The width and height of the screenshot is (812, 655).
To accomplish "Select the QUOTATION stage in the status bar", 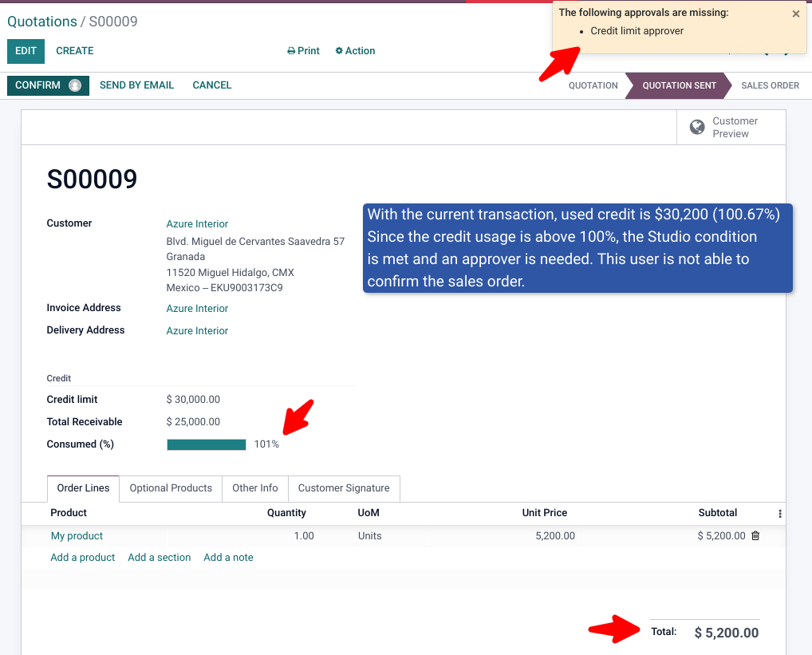I will (593, 85).
